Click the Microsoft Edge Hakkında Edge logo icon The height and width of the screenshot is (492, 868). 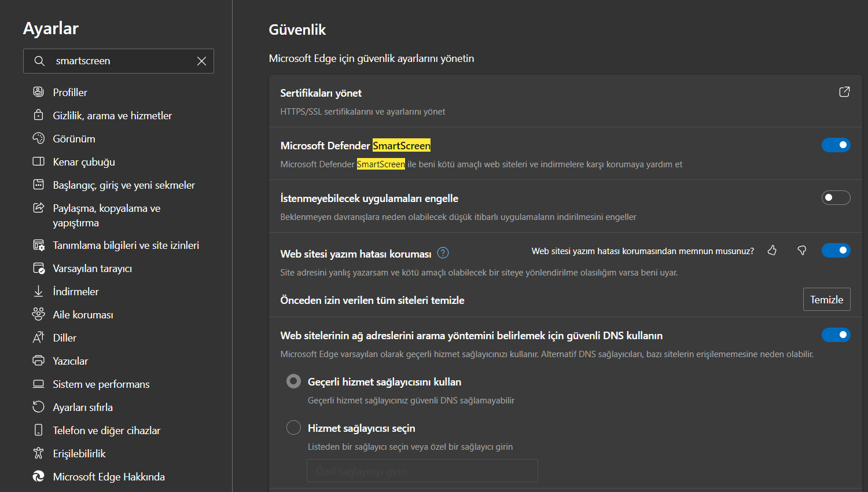pyautogui.click(x=39, y=476)
